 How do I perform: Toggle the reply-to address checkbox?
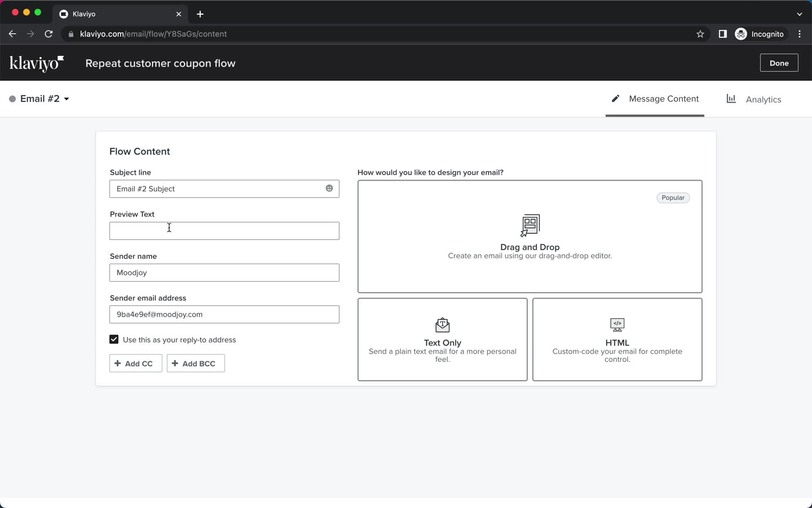tap(114, 339)
